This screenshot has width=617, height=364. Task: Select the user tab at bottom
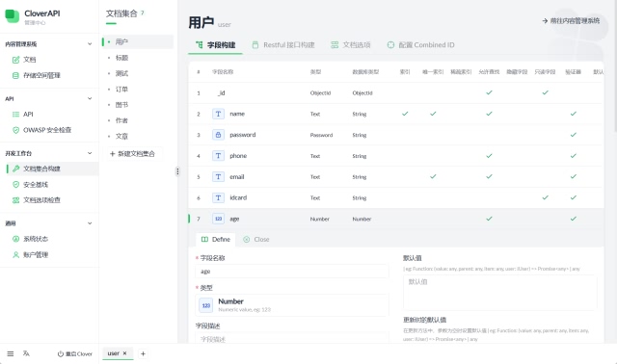click(x=114, y=353)
